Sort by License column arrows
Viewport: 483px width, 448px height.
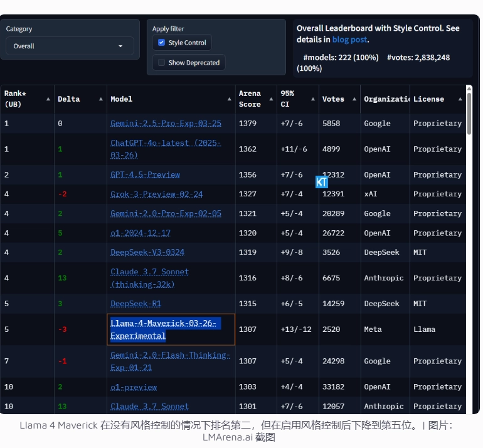pyautogui.click(x=460, y=99)
